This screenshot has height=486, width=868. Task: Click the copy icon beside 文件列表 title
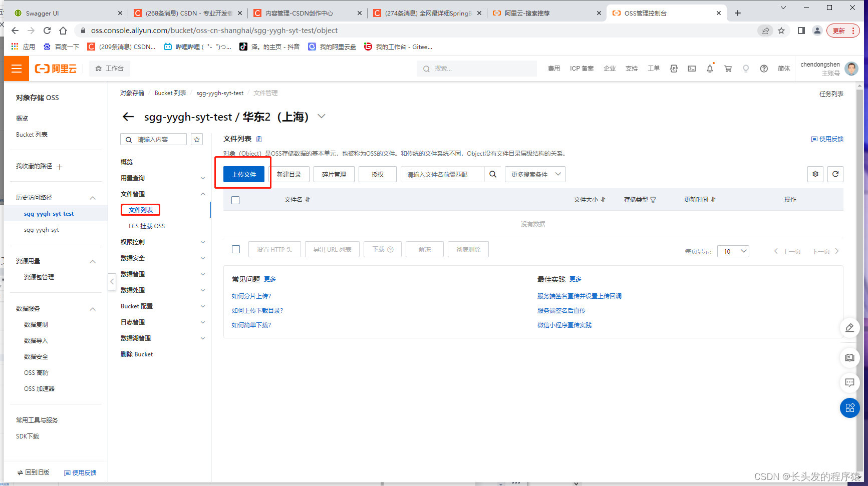click(x=259, y=139)
